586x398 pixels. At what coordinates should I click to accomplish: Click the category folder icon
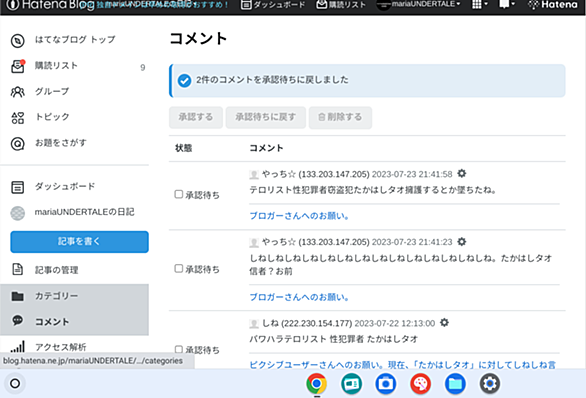[18, 296]
